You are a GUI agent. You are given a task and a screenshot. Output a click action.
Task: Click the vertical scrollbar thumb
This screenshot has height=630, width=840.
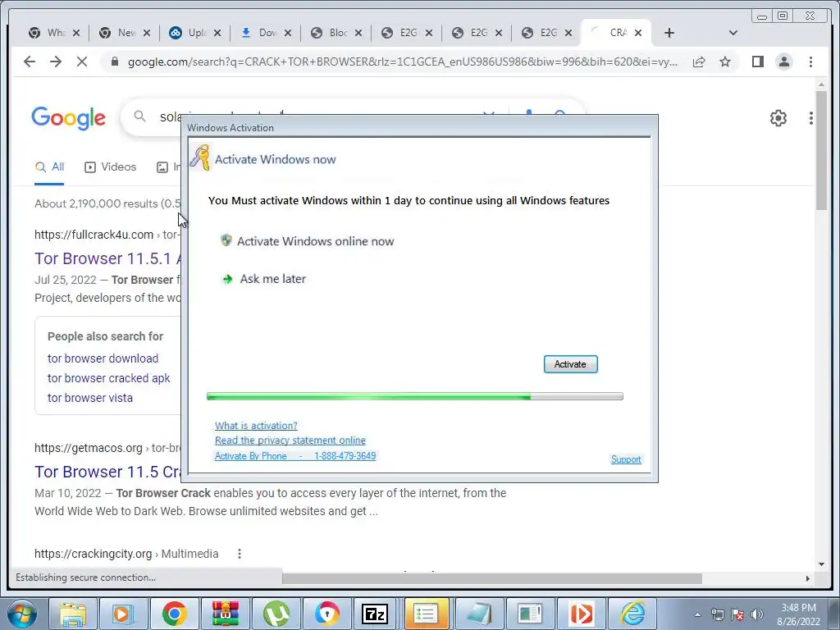point(821,150)
